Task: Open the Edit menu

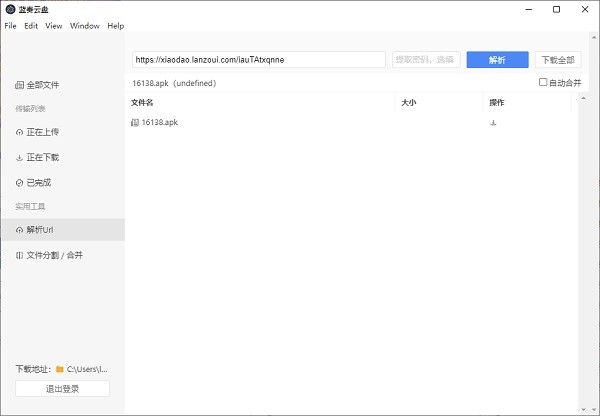Action: coord(31,26)
